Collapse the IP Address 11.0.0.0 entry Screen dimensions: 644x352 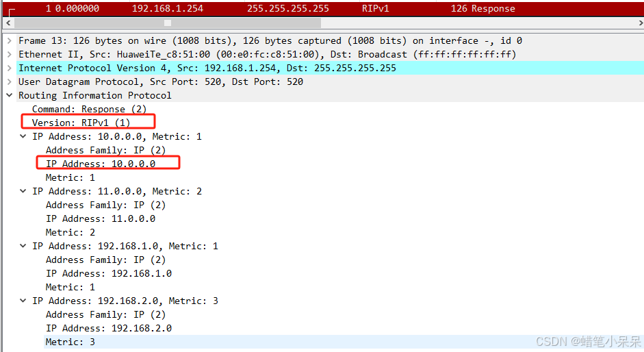[x=23, y=191]
